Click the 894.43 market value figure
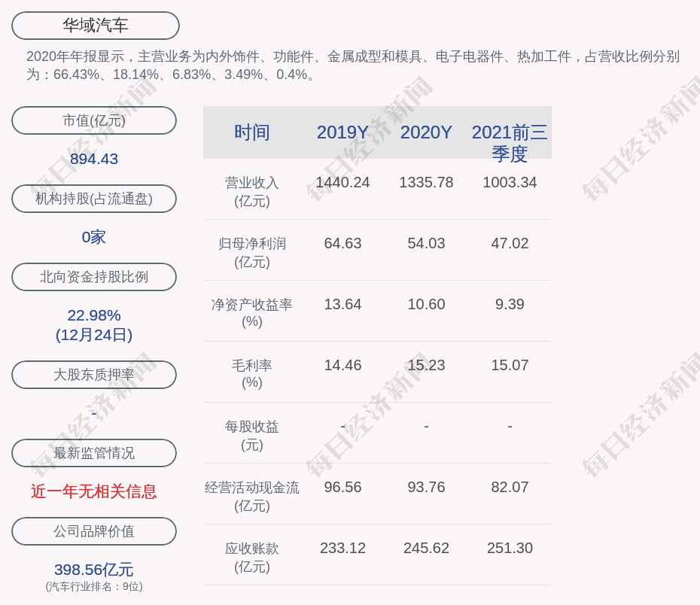This screenshot has width=700, height=605. [x=94, y=159]
